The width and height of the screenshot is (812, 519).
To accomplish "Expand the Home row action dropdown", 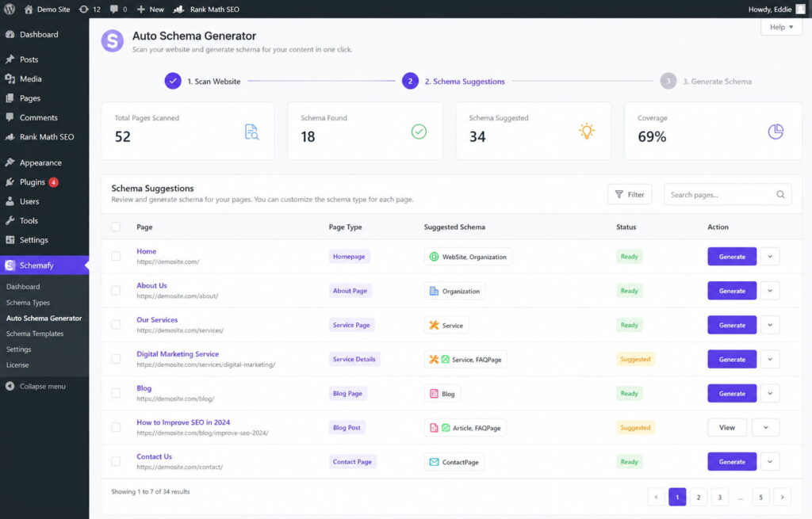I will point(770,257).
